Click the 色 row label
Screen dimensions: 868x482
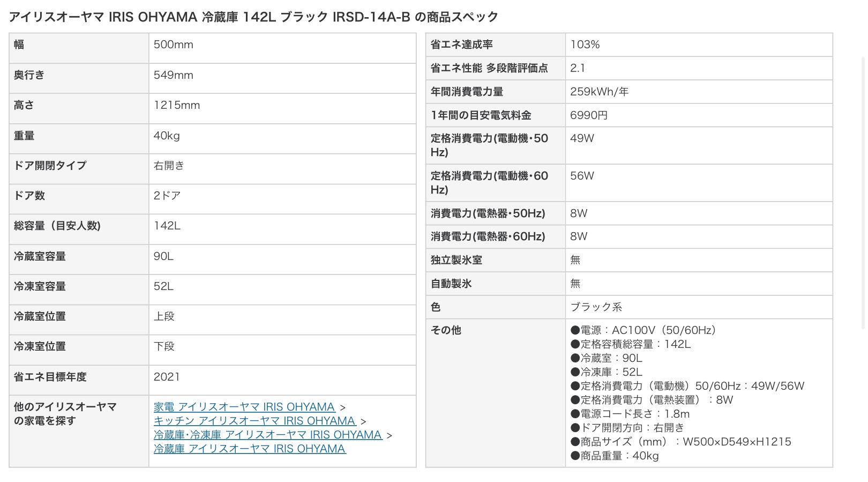pyautogui.click(x=436, y=307)
